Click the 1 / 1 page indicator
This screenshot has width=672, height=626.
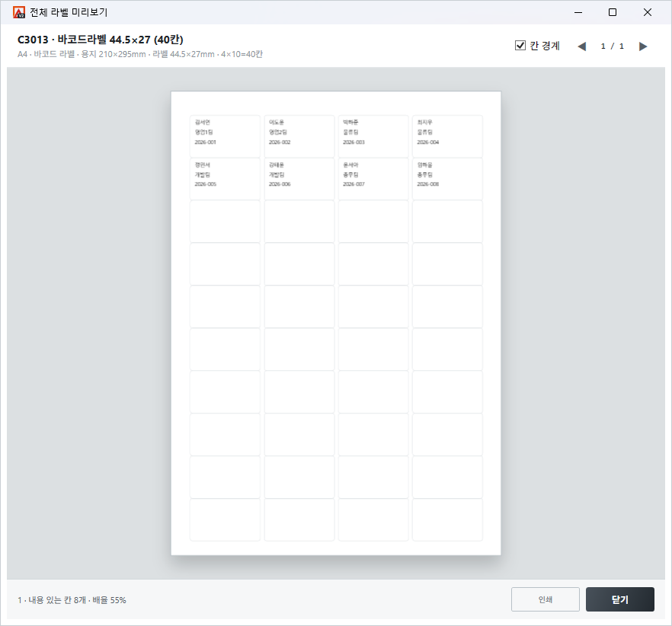(x=612, y=46)
